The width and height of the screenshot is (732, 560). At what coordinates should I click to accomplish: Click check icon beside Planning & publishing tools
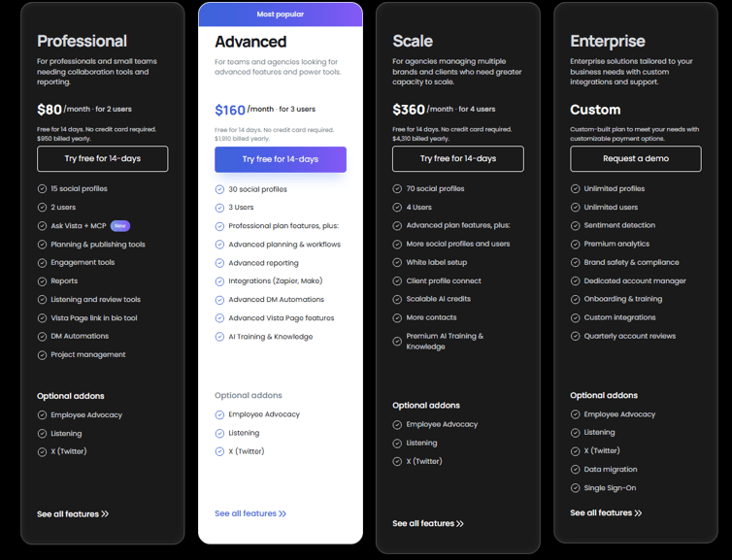point(42,244)
